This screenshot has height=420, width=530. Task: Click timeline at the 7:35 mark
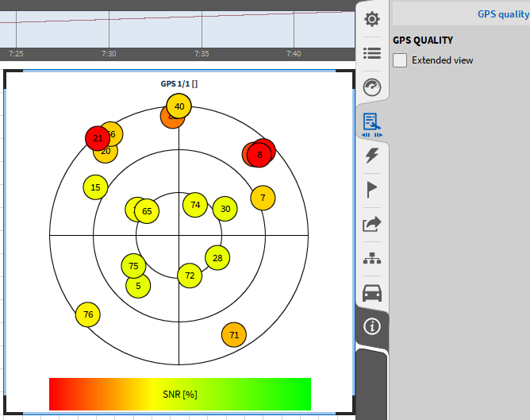202,53
